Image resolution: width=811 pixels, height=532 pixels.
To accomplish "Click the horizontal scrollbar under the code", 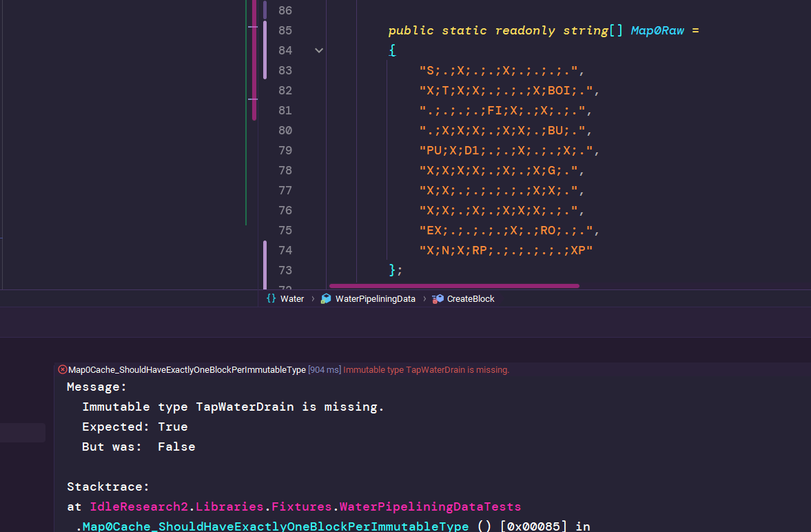I will coord(454,285).
